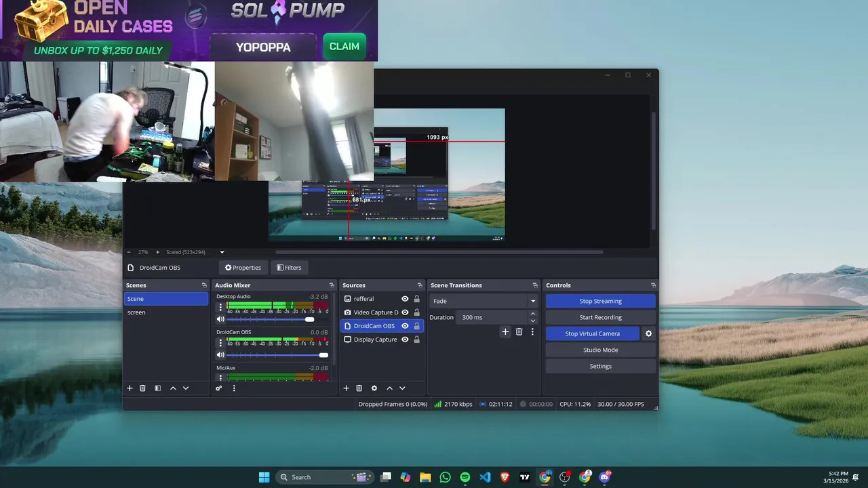Screen dimensions: 868x488
Task: Click Stop Streaming button
Action: pos(600,301)
